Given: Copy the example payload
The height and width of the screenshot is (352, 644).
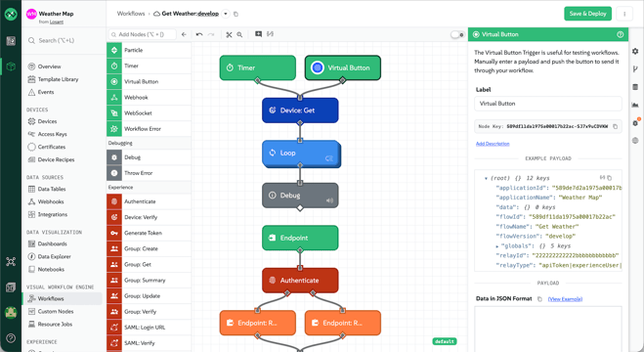Looking at the screenshot, I should (610, 178).
